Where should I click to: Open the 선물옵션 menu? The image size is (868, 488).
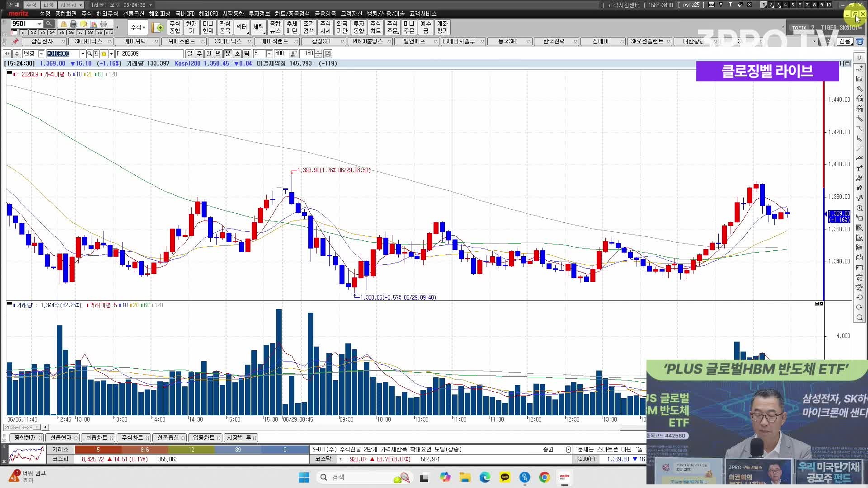click(134, 14)
